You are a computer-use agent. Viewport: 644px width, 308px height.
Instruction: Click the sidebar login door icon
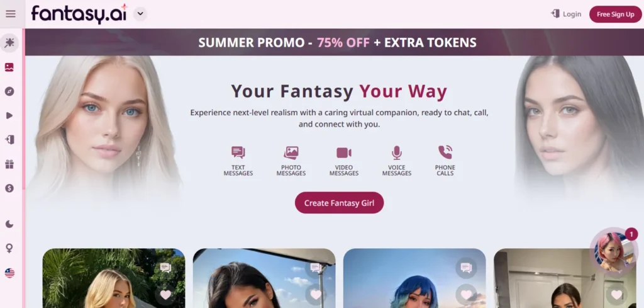point(9,140)
